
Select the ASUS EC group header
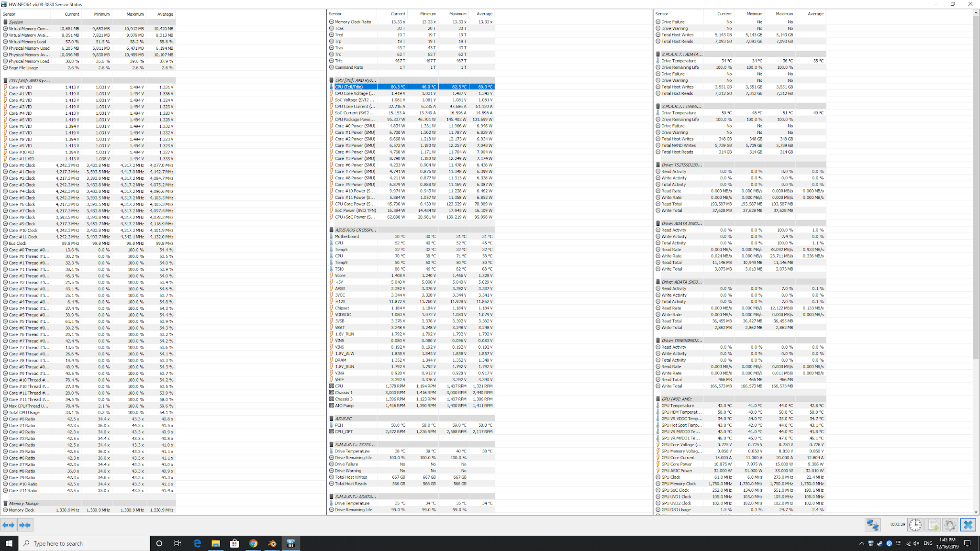412,419
